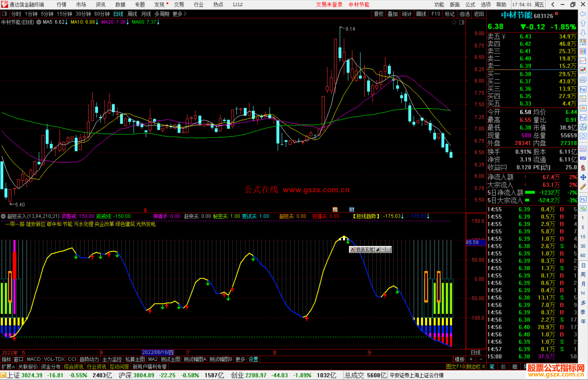This screenshot has width=588, height=380.
Task: Click the green 5日净流入额 bar
Action: (x=530, y=193)
